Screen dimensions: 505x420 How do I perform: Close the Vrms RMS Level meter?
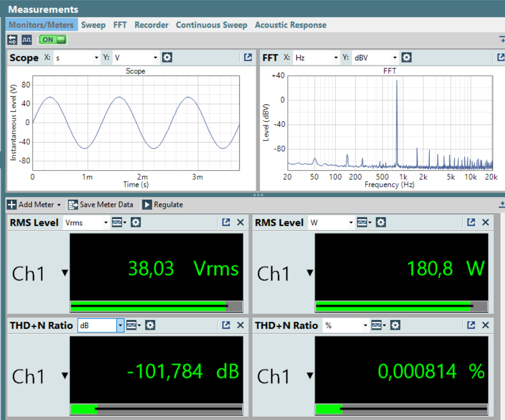[240, 222]
